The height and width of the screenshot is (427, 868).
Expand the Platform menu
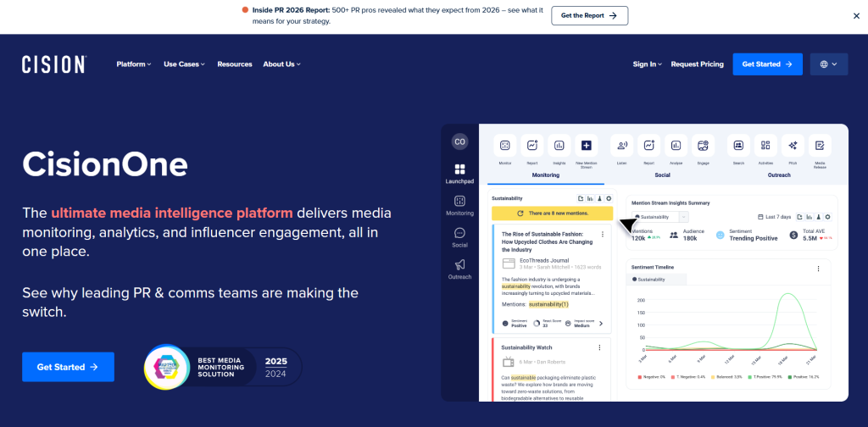[x=133, y=64]
